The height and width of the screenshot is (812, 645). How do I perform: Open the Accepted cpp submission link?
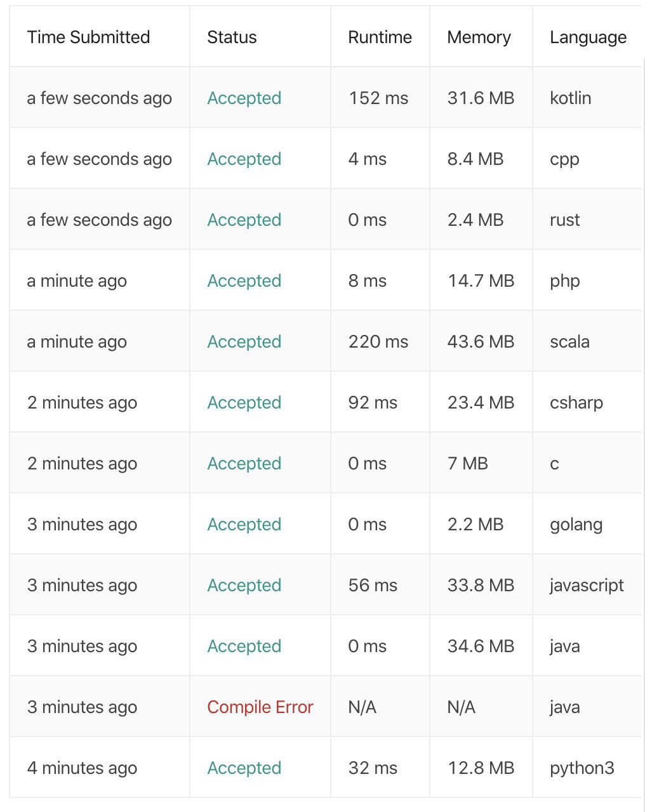tap(244, 159)
